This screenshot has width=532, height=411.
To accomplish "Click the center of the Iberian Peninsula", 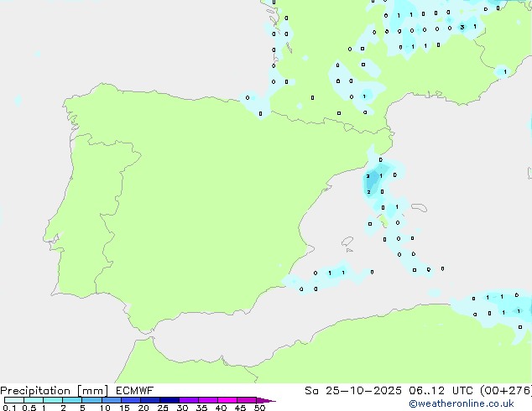I will point(185,210).
